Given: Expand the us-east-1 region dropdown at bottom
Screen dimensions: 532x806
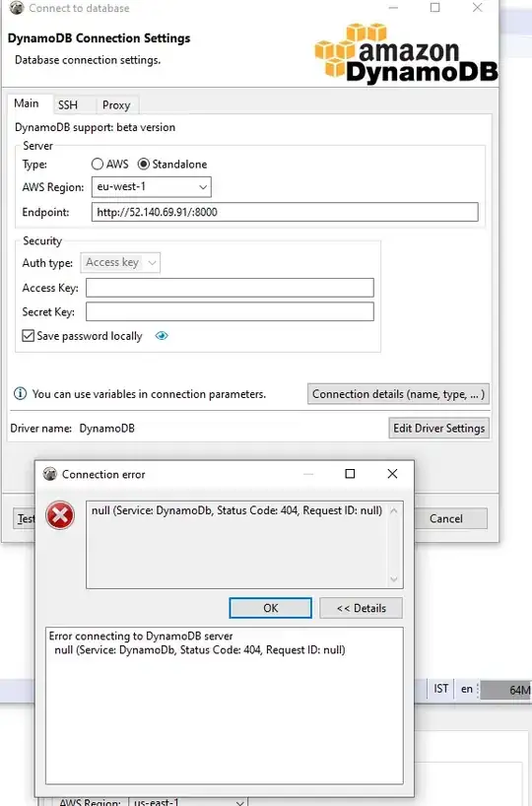Looking at the screenshot, I should tap(187, 802).
